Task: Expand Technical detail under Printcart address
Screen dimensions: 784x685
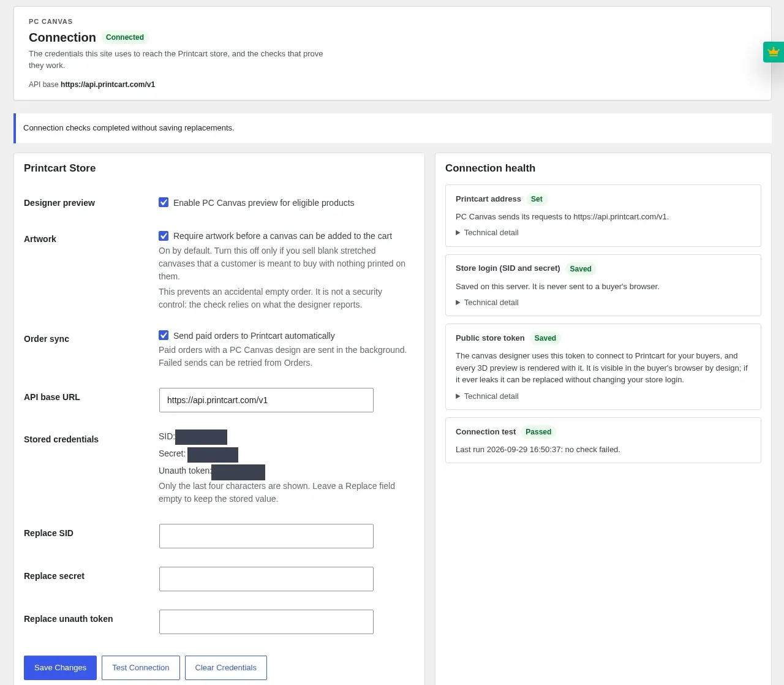Action: (487, 233)
